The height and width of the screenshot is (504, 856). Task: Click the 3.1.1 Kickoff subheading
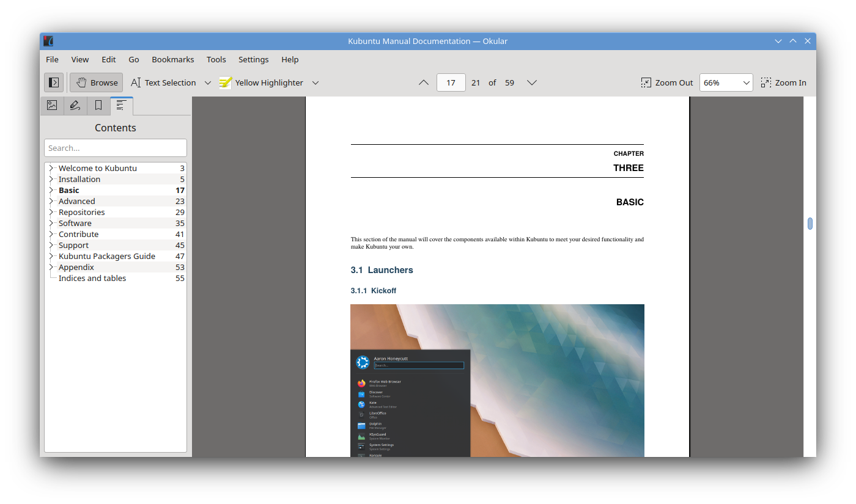374,291
